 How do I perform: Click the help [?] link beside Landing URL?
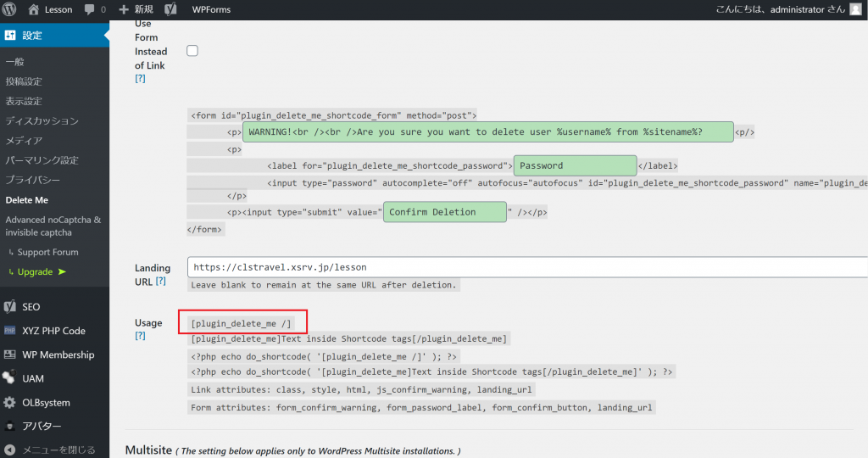tap(160, 281)
